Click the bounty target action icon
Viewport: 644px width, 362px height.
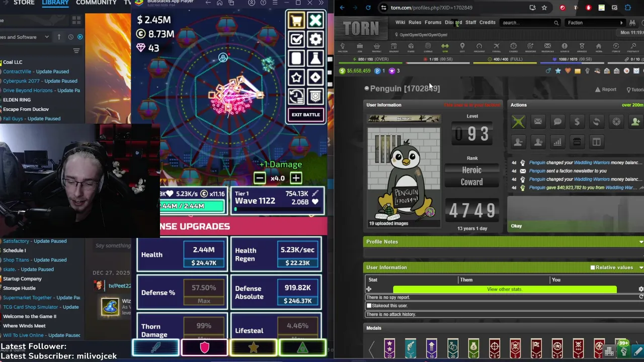[x=616, y=121]
